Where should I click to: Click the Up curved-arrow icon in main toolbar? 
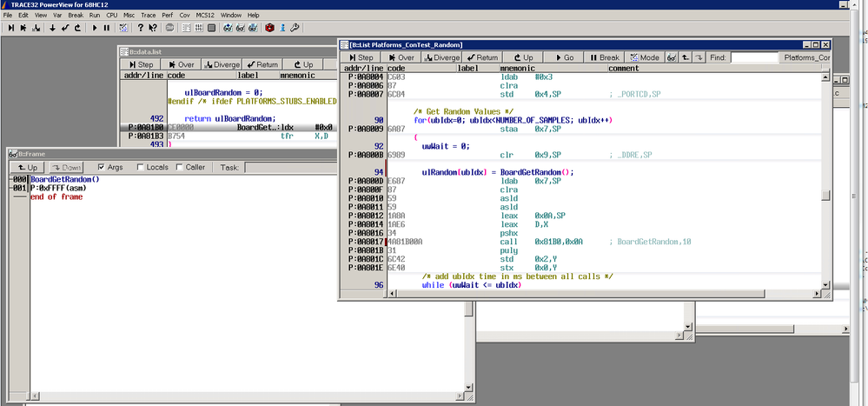click(x=78, y=28)
